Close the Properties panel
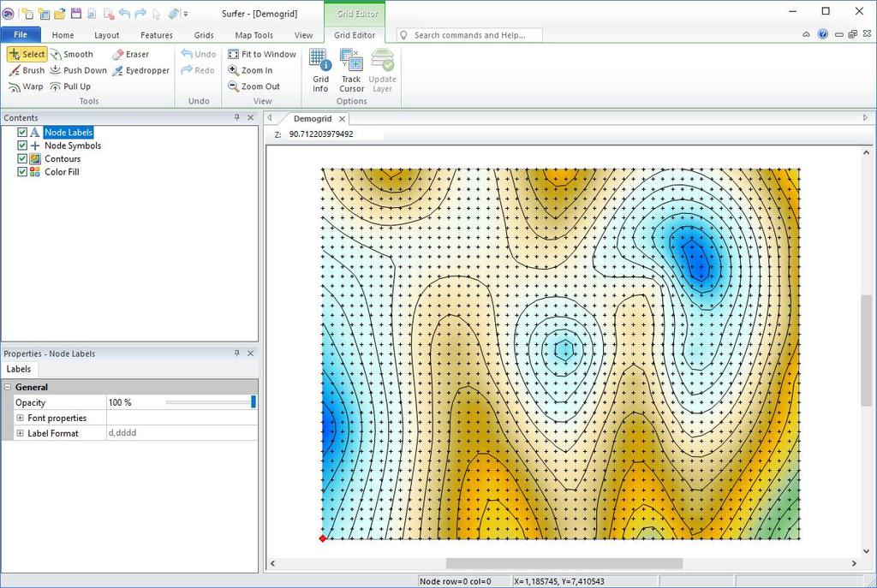This screenshot has width=877, height=588. point(251,353)
